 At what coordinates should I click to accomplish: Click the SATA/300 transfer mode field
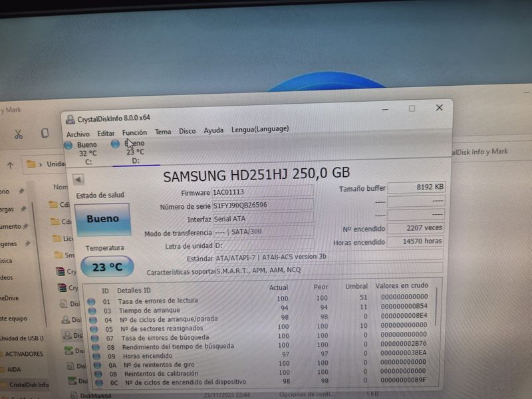click(263, 231)
